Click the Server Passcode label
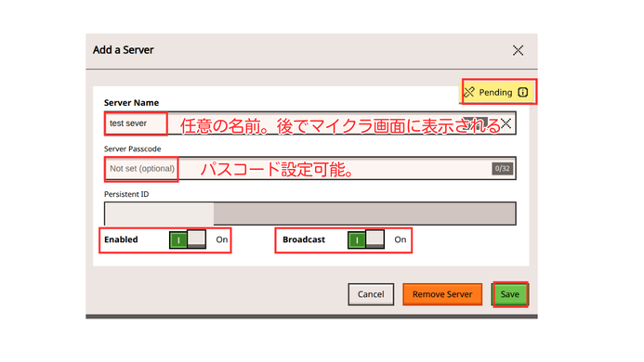The width and height of the screenshot is (644, 362). (x=132, y=149)
